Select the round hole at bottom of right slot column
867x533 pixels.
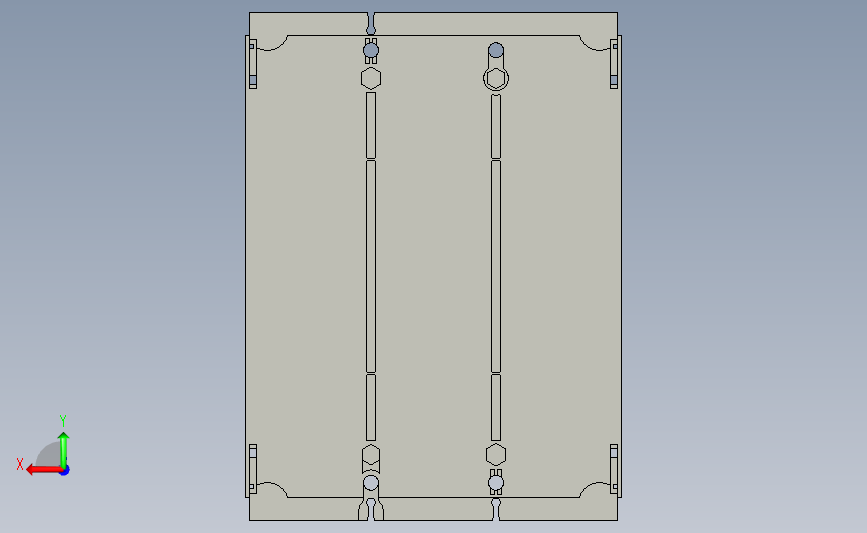496,483
